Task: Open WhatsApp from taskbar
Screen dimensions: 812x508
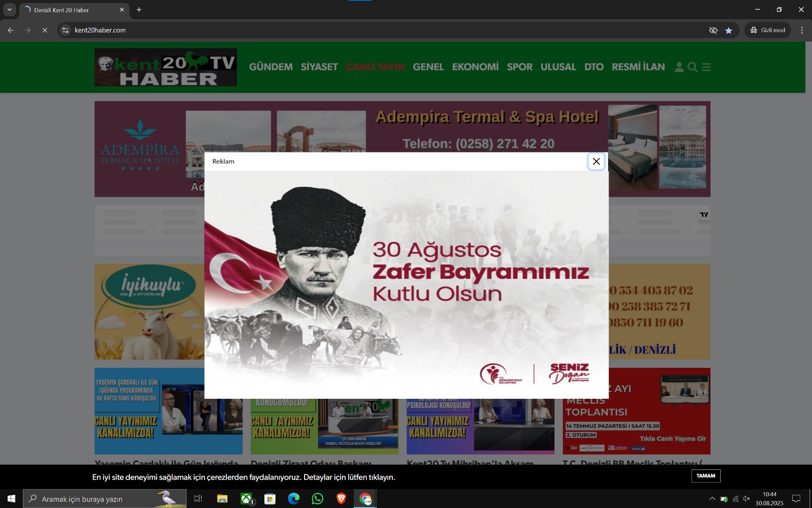Action: click(x=318, y=499)
